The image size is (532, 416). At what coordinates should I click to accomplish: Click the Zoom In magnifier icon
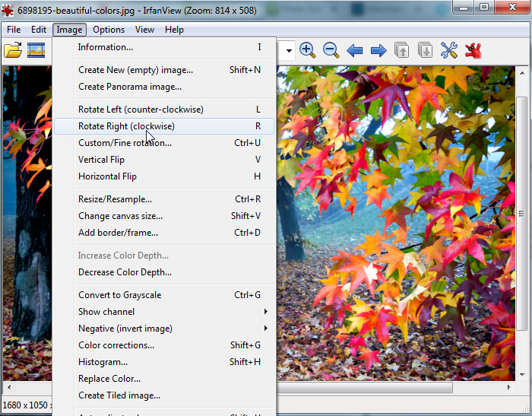click(307, 50)
